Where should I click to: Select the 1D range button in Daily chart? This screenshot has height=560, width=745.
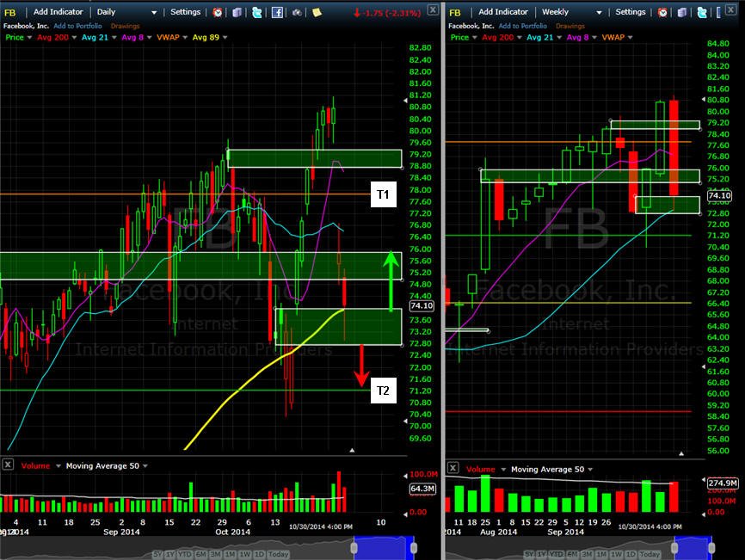pos(259,554)
